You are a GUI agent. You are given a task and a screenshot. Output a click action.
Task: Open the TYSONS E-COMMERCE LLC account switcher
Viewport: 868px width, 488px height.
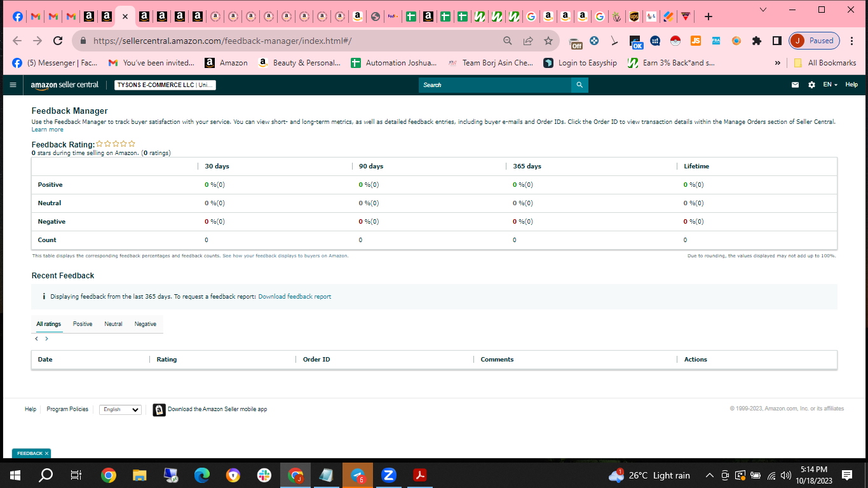coord(165,85)
